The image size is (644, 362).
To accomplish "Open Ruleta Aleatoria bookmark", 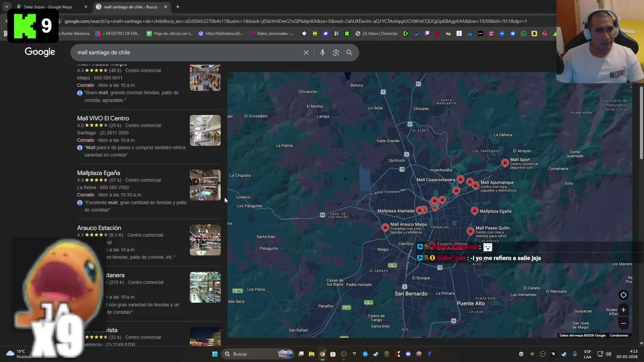I will click(74, 34).
